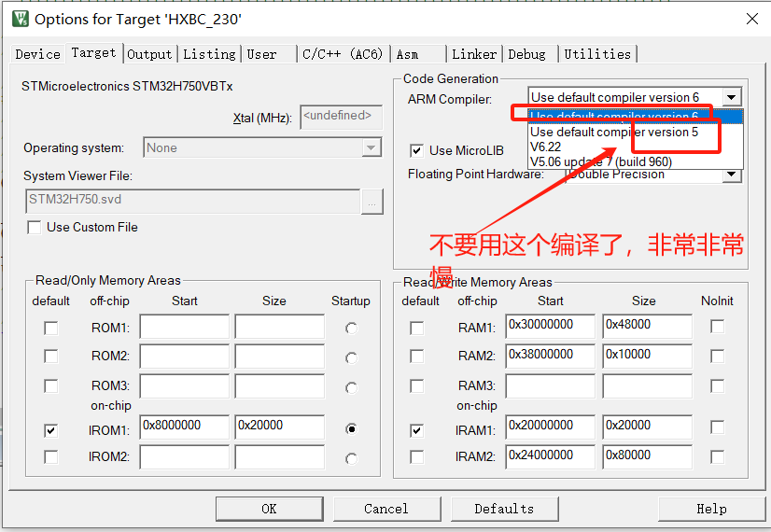Enable the Use Custom File checkbox
This screenshot has width=771, height=532.
coord(35,227)
